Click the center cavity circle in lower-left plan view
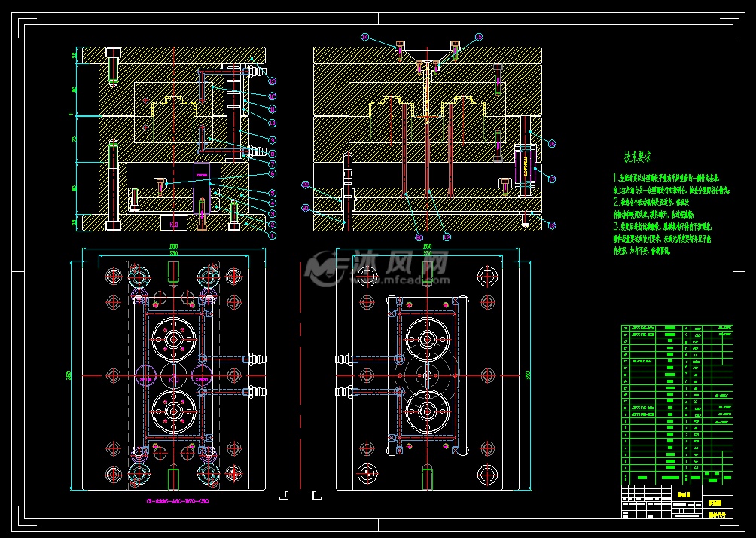756x538 pixels. 173,339
